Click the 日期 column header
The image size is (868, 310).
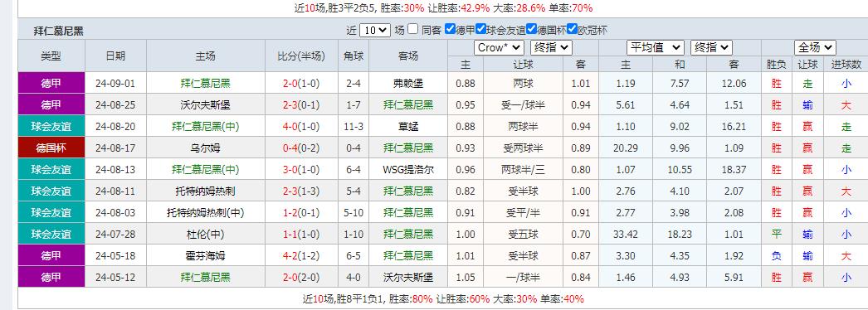click(115, 56)
